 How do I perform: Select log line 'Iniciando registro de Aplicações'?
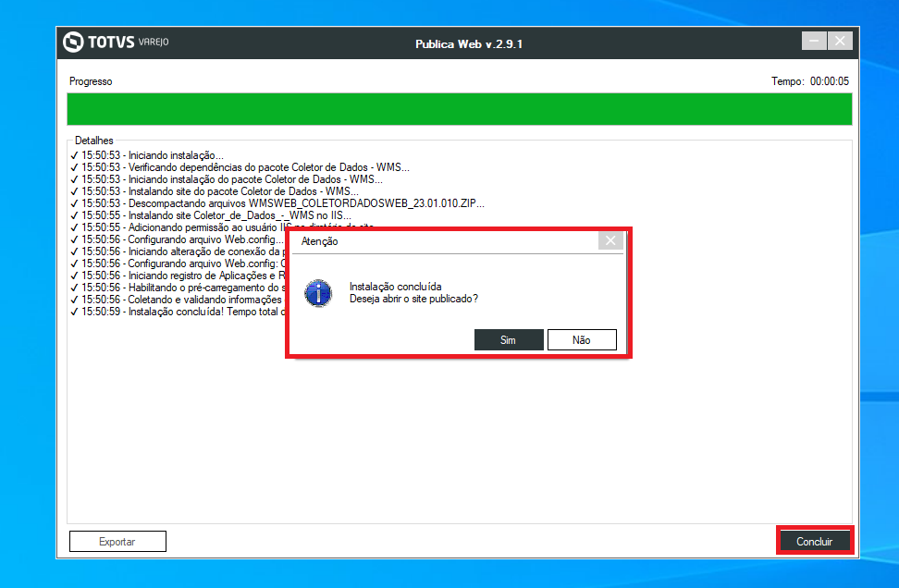click(x=178, y=276)
